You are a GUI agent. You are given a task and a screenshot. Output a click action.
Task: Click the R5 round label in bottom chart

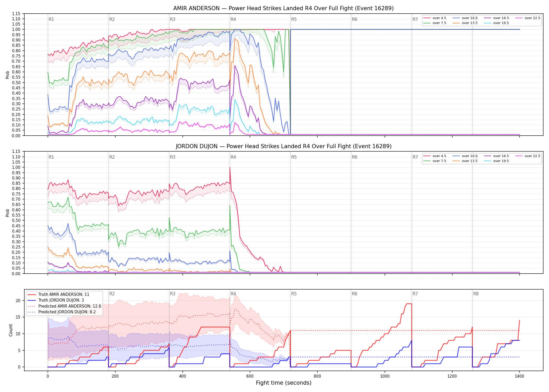(x=294, y=294)
